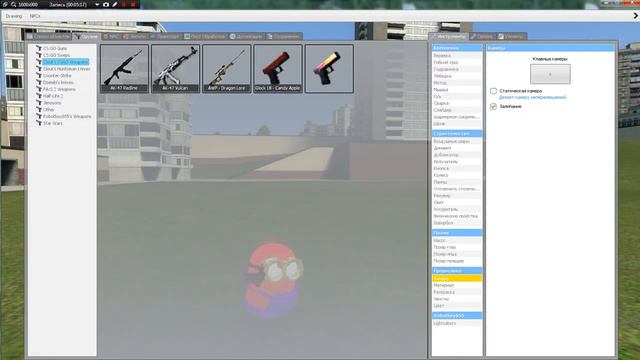Switch to the Оружие weapons tab

pyautogui.click(x=86, y=36)
